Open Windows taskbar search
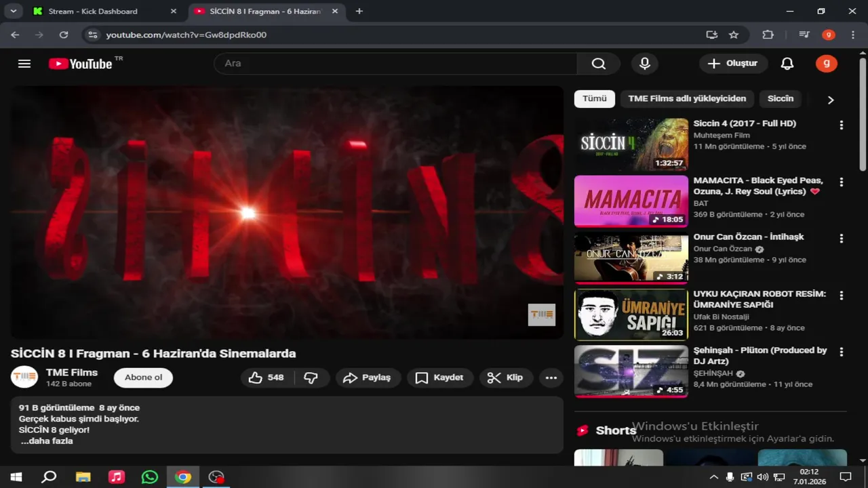Image resolution: width=868 pixels, height=488 pixels. click(x=49, y=476)
